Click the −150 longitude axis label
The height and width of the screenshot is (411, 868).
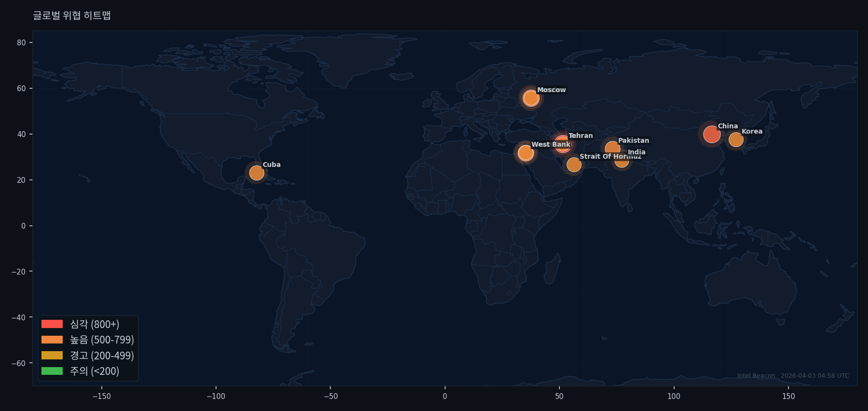[x=101, y=396]
